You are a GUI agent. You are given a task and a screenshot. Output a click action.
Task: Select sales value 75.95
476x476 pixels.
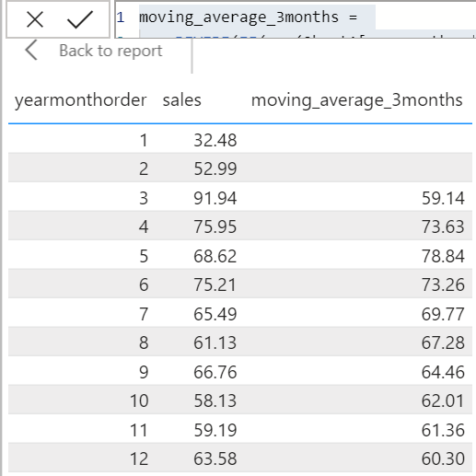click(215, 226)
